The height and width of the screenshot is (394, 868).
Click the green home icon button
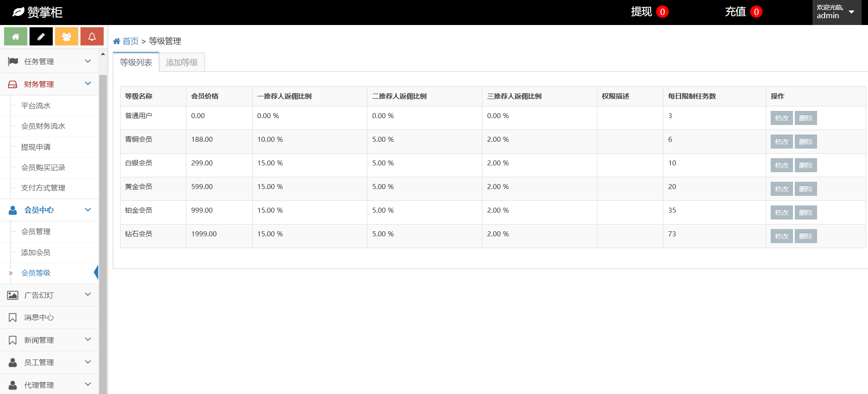pyautogui.click(x=16, y=37)
